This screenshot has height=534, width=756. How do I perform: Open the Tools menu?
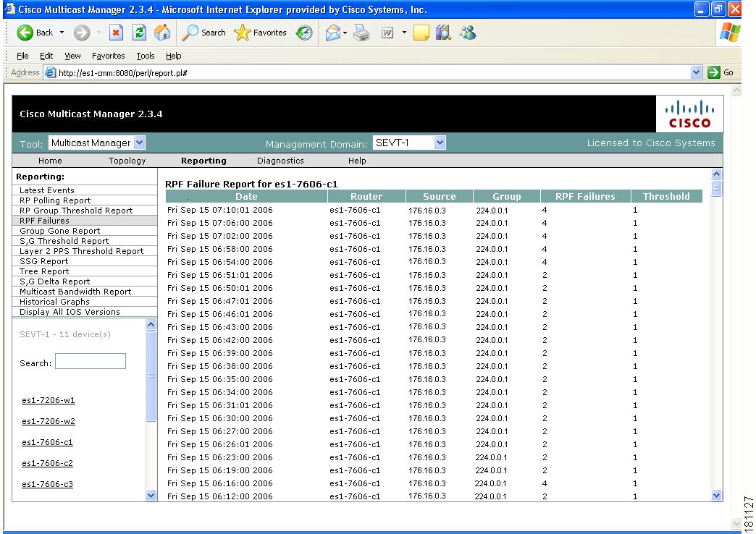[x=145, y=56]
